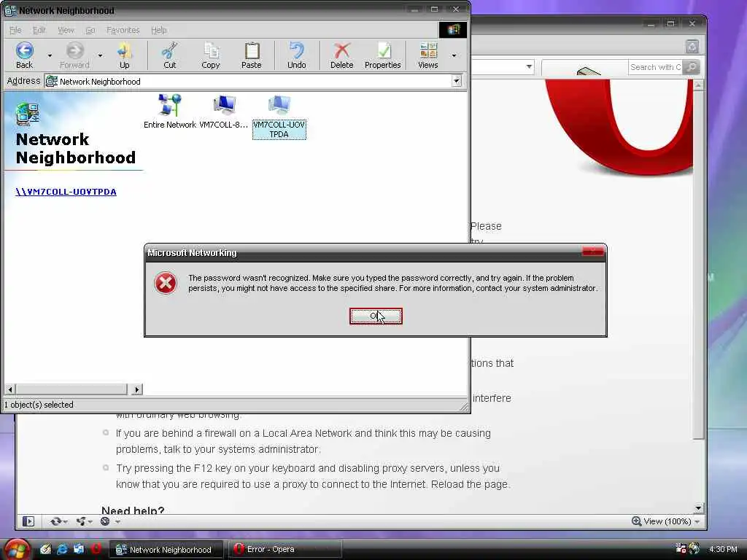
Task: Expand the Views dropdown arrow
Action: click(x=454, y=55)
